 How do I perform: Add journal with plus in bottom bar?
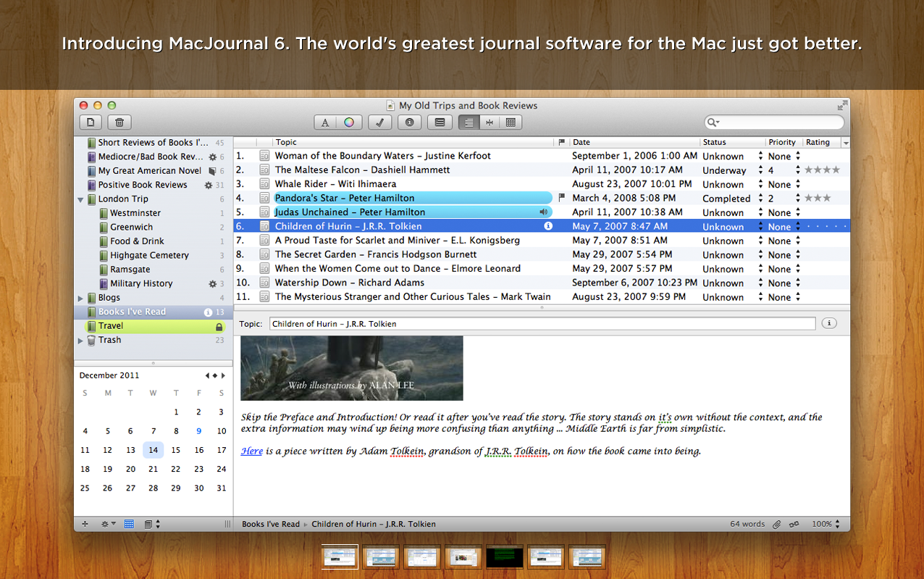pos(85,524)
